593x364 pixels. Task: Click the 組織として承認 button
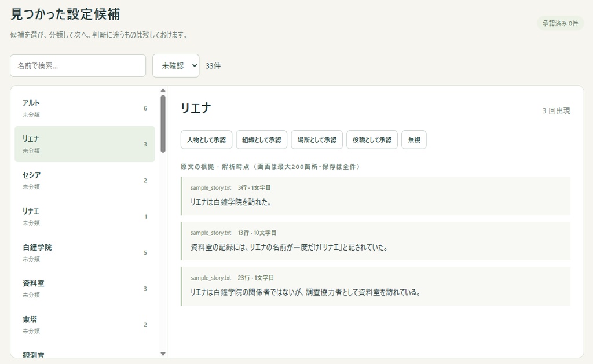262,140
